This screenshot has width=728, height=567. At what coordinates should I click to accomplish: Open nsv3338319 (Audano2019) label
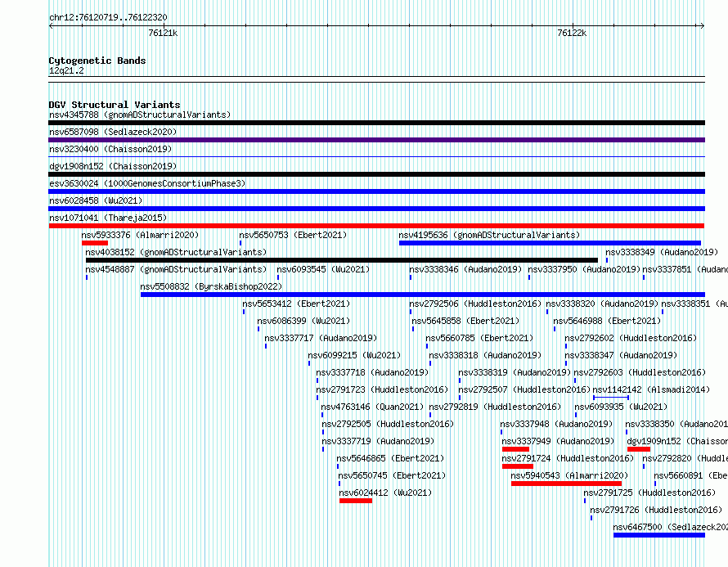(x=515, y=372)
